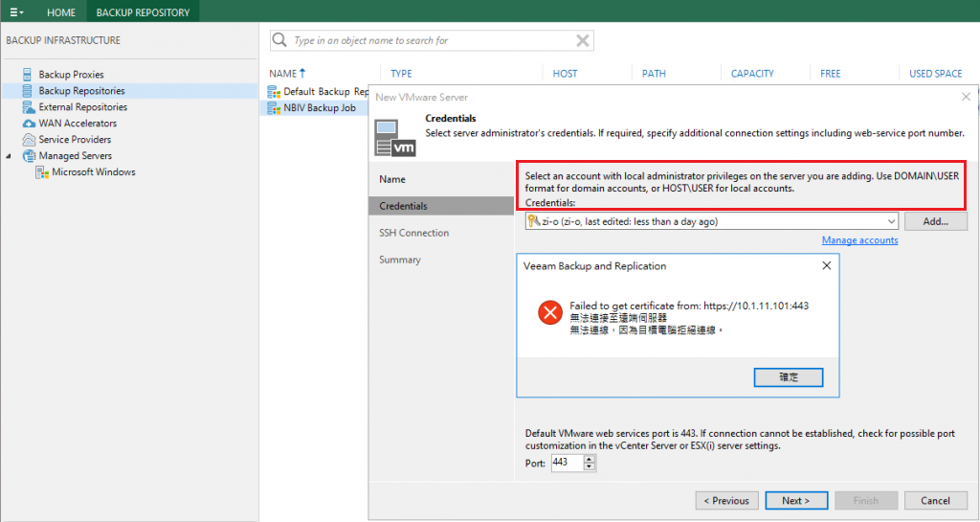Click the search magnifier icon

coord(279,40)
